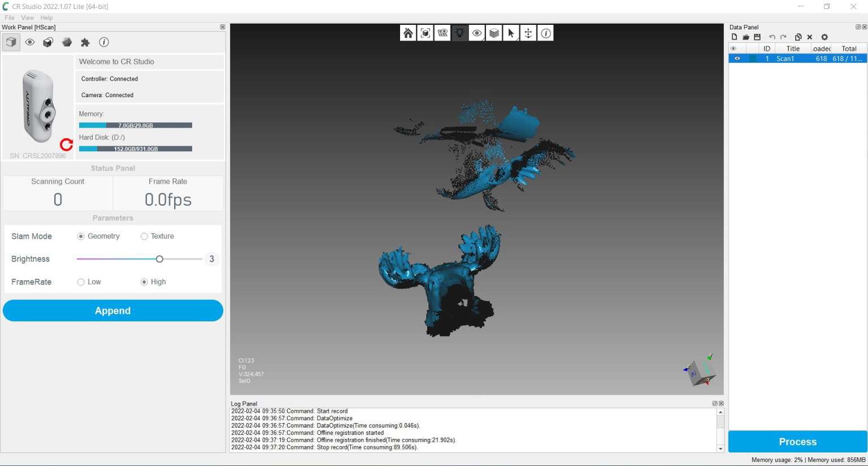Click the puzzle piece icon in the Work Panel
Screen dimensions: 868x466
tap(85, 42)
